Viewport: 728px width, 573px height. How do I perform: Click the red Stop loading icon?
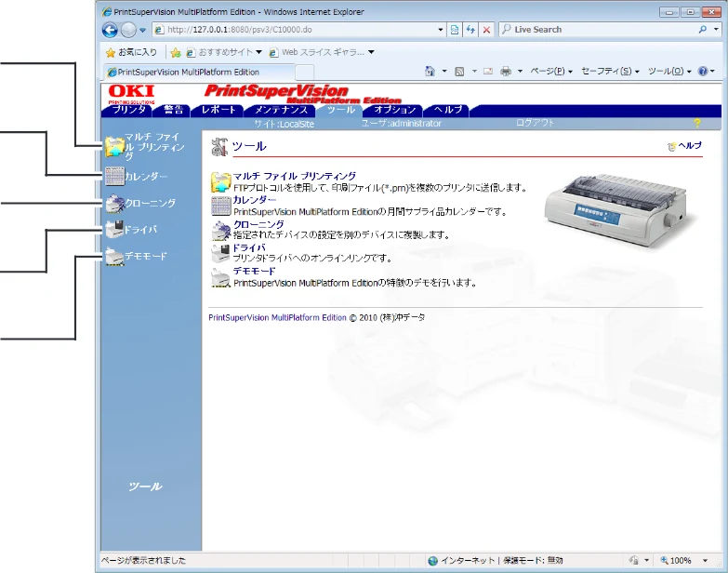click(486, 30)
